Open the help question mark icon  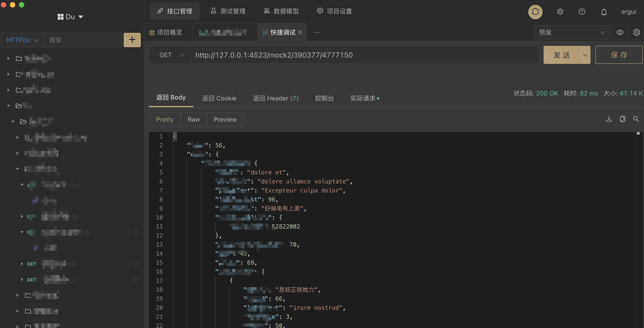(582, 12)
